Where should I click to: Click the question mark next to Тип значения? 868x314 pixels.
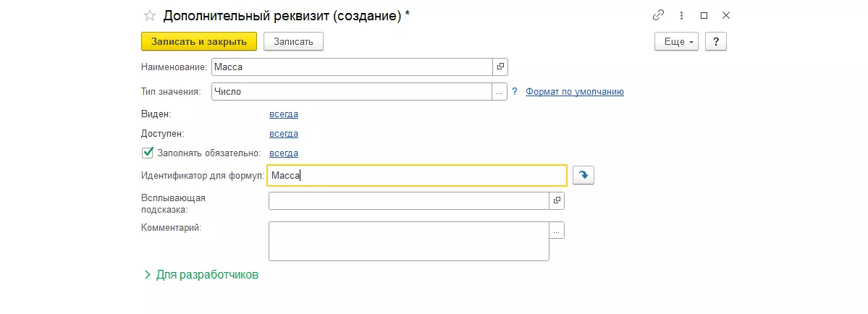coord(515,92)
